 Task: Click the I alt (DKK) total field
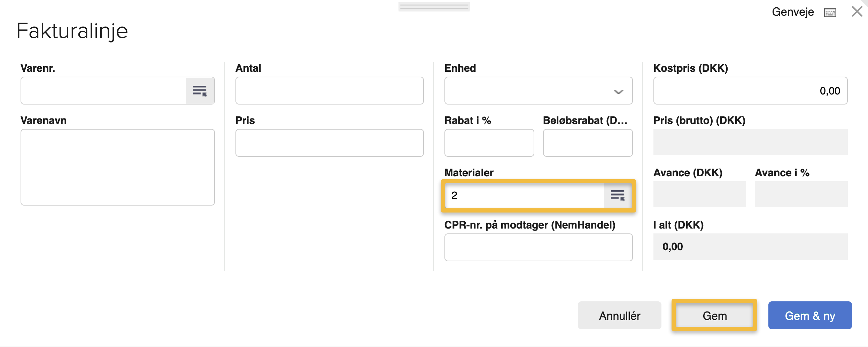click(750, 247)
